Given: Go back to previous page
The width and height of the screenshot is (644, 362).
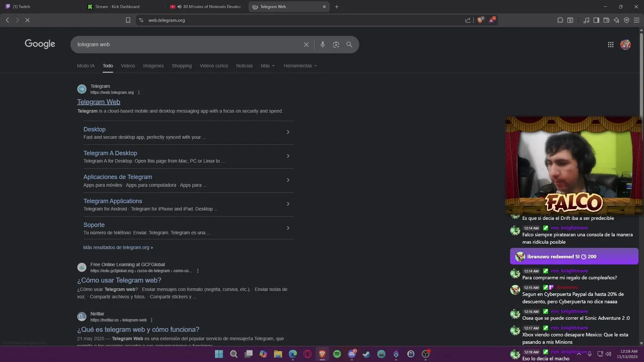Looking at the screenshot, I should [7, 20].
